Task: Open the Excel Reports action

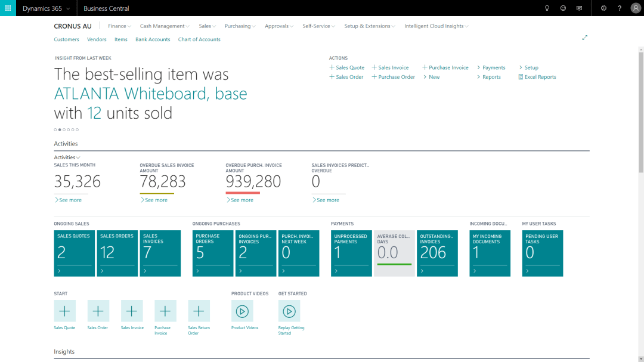Action: pyautogui.click(x=537, y=77)
